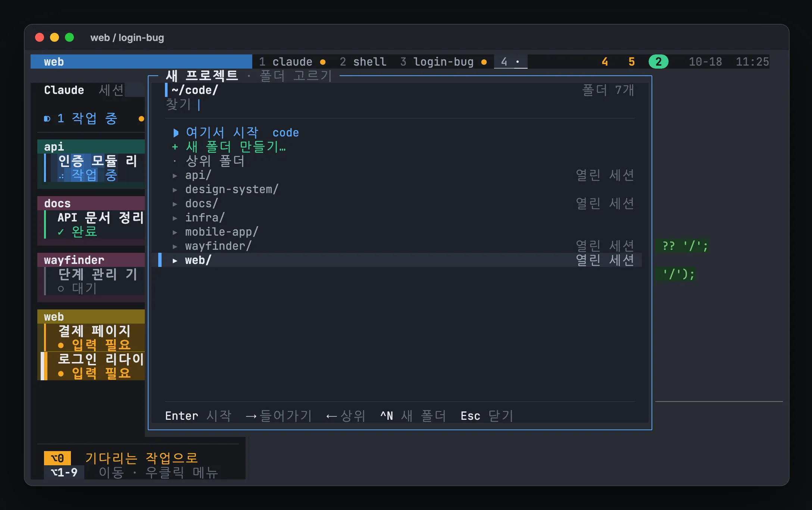Open web session 로그인 리다이
812x510 pixels.
[93, 366]
